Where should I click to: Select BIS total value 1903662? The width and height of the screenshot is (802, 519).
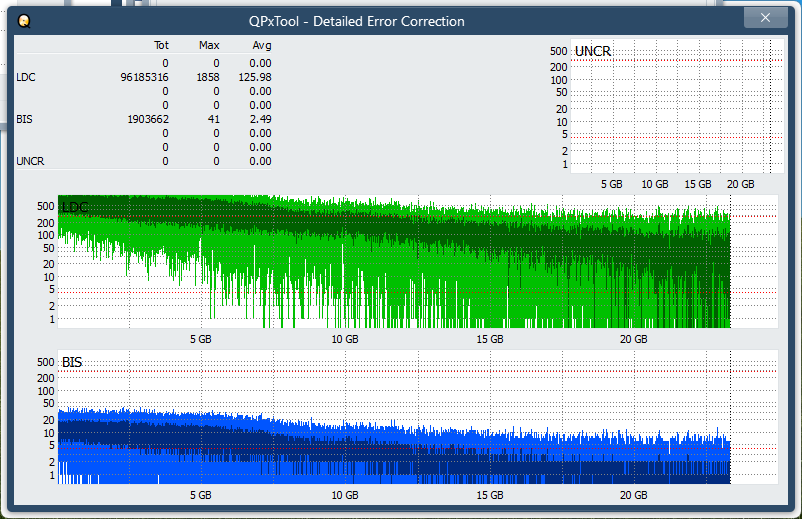[148, 119]
